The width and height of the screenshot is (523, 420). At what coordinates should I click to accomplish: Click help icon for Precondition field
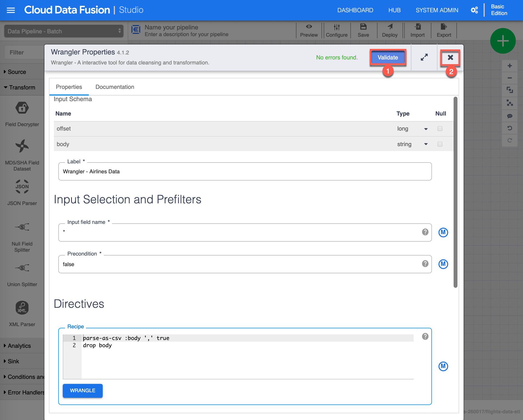[x=425, y=264]
